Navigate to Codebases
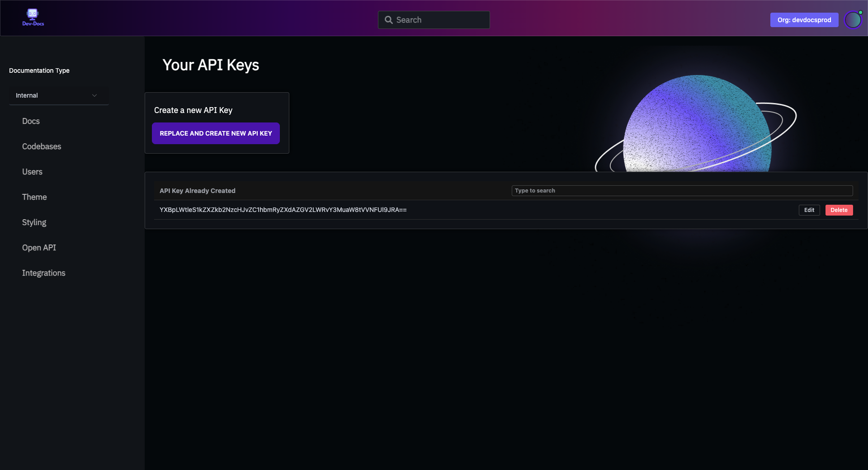 point(42,146)
